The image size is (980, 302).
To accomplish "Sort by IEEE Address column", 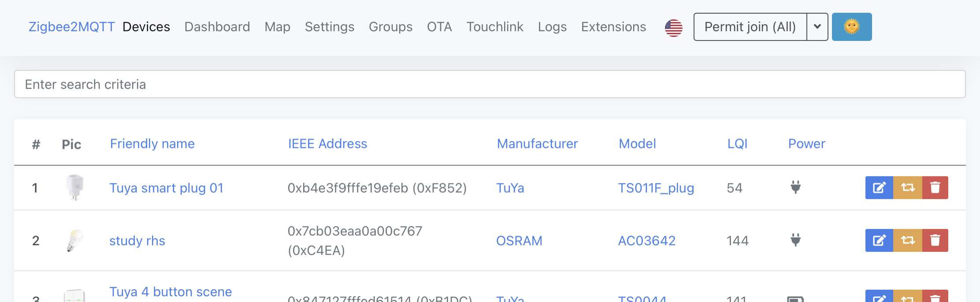I will pos(327,144).
